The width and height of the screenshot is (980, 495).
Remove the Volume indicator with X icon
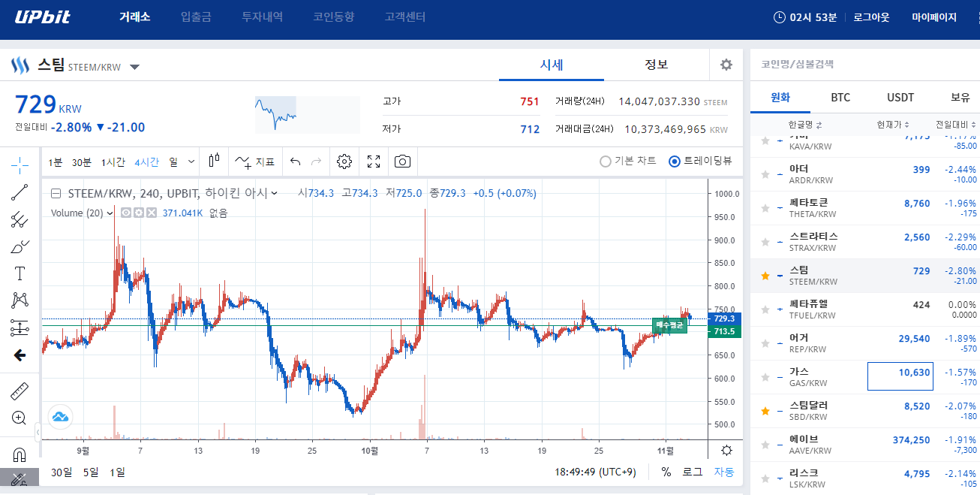coord(152,213)
